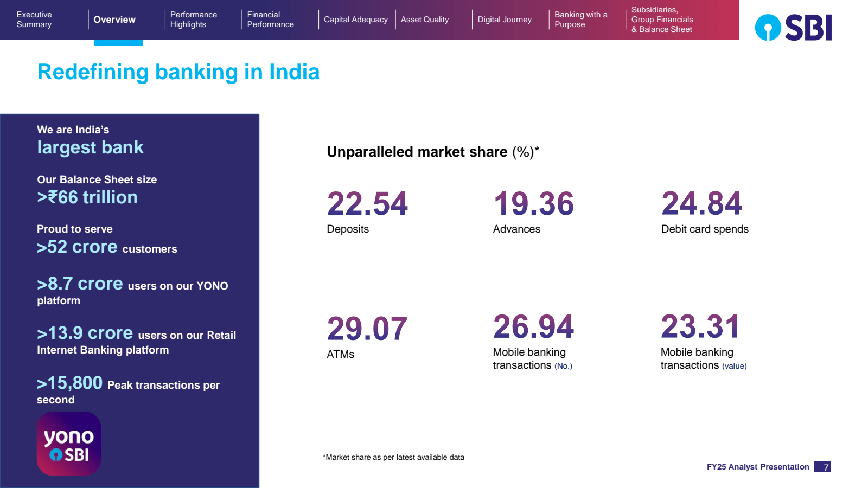Viewport: 868px width, 488px height.
Task: Switch to Capital Adequacy tab
Action: click(x=356, y=20)
